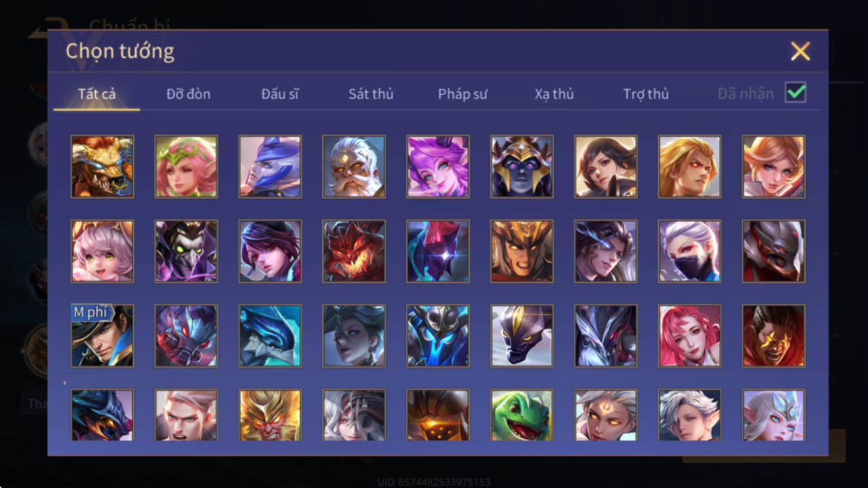Show the Xạ thủ category
Image resolution: width=868 pixels, height=488 pixels.
tap(554, 94)
